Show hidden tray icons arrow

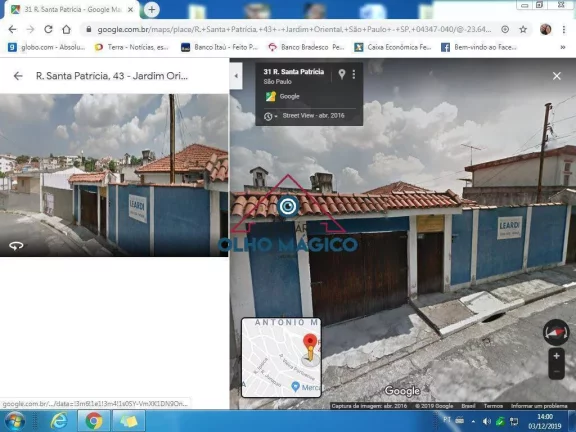coord(473,421)
